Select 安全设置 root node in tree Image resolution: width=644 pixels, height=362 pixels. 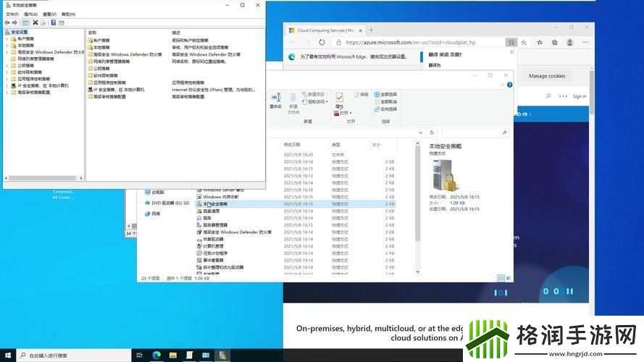pyautogui.click(x=20, y=32)
